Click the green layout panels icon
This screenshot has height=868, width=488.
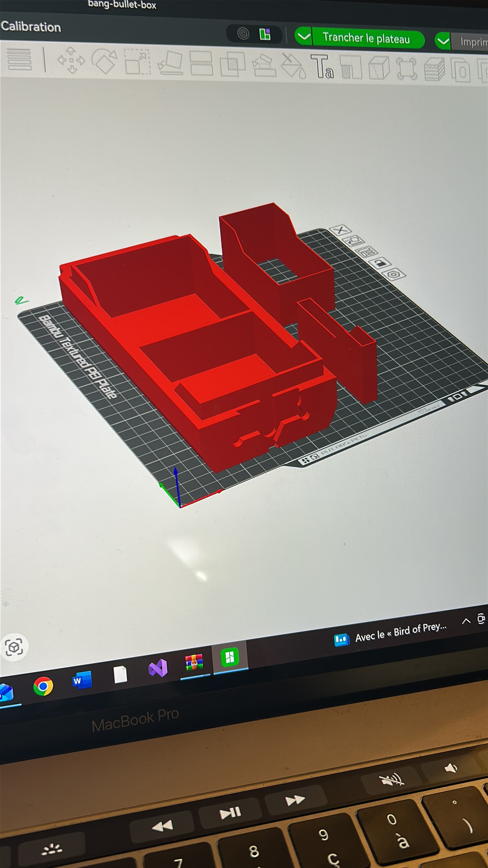(265, 34)
